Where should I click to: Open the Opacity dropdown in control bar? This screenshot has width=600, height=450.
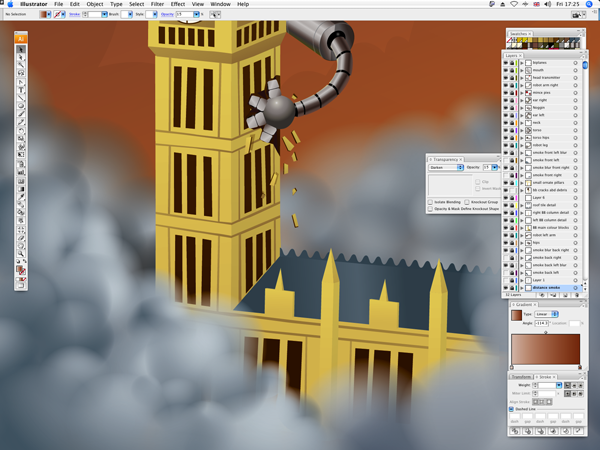point(196,14)
